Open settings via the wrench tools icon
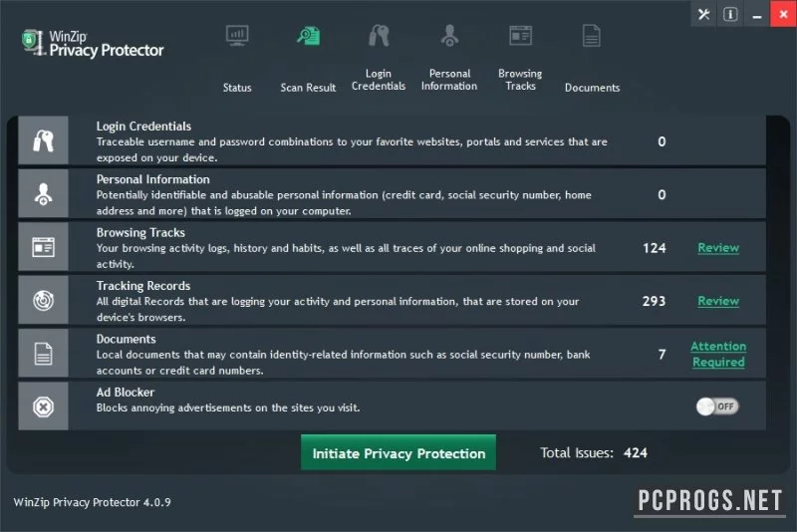797x532 pixels. point(703,14)
